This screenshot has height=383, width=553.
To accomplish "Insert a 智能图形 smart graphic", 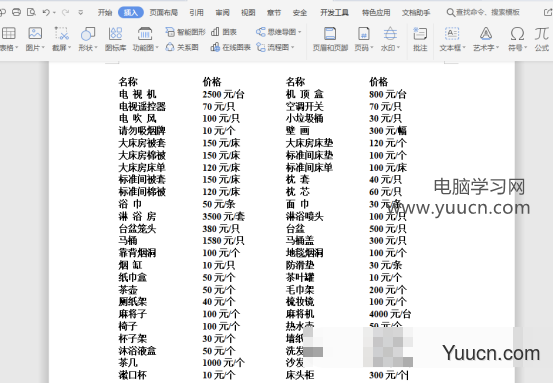I will (186, 32).
